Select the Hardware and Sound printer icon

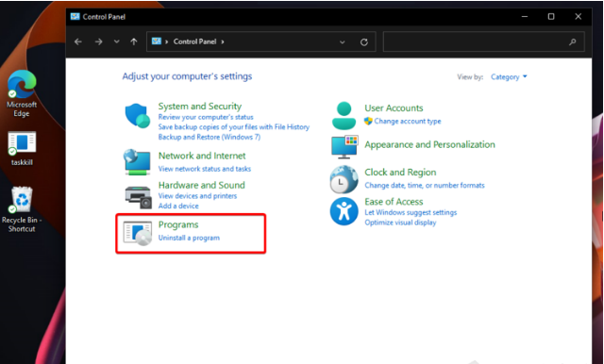(x=139, y=197)
